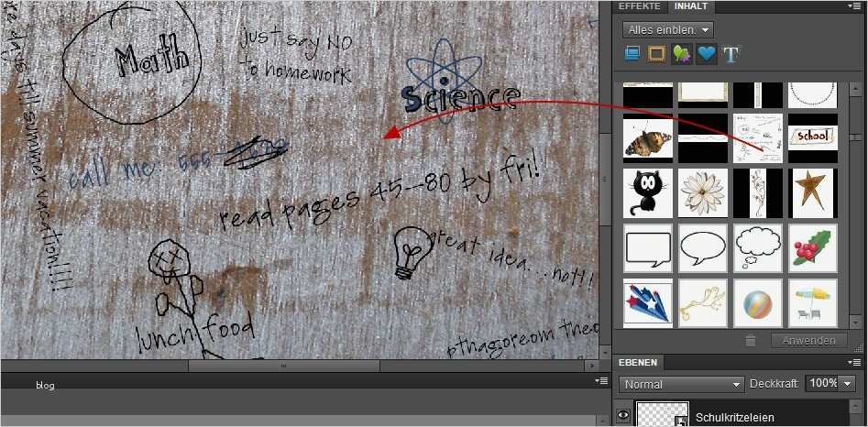Select the blog project bin tab
The height and width of the screenshot is (427, 868).
[45, 385]
